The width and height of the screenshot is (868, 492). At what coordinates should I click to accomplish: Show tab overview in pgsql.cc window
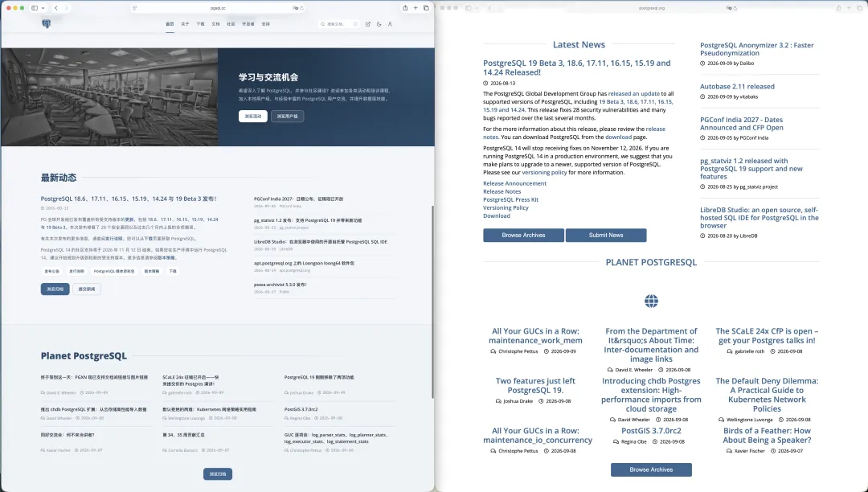click(426, 8)
